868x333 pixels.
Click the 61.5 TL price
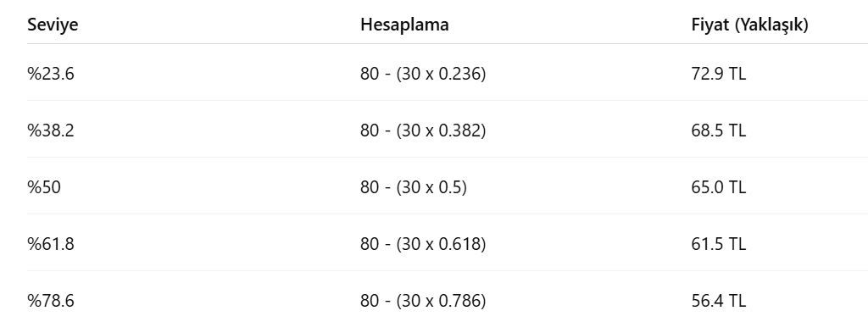tap(719, 244)
